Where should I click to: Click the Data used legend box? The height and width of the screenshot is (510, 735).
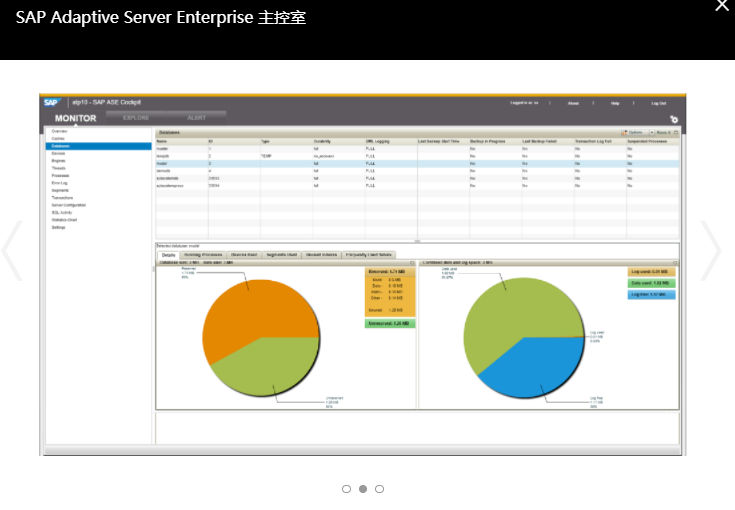pos(652,283)
